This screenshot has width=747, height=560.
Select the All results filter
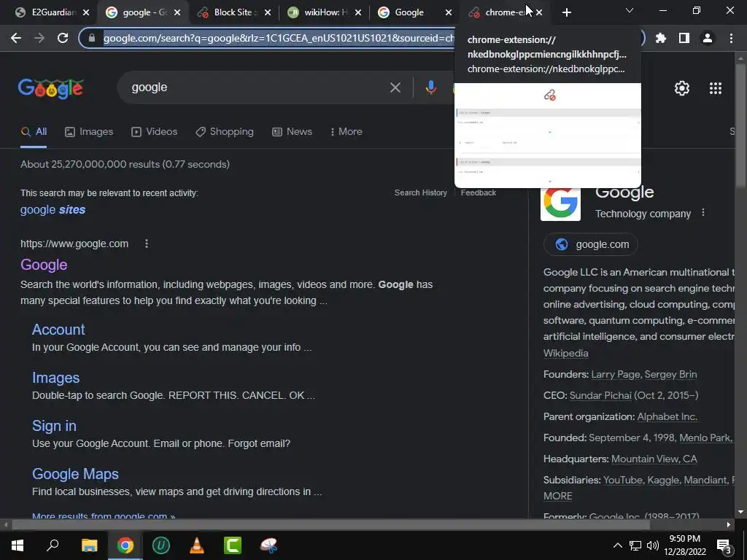click(x=34, y=132)
